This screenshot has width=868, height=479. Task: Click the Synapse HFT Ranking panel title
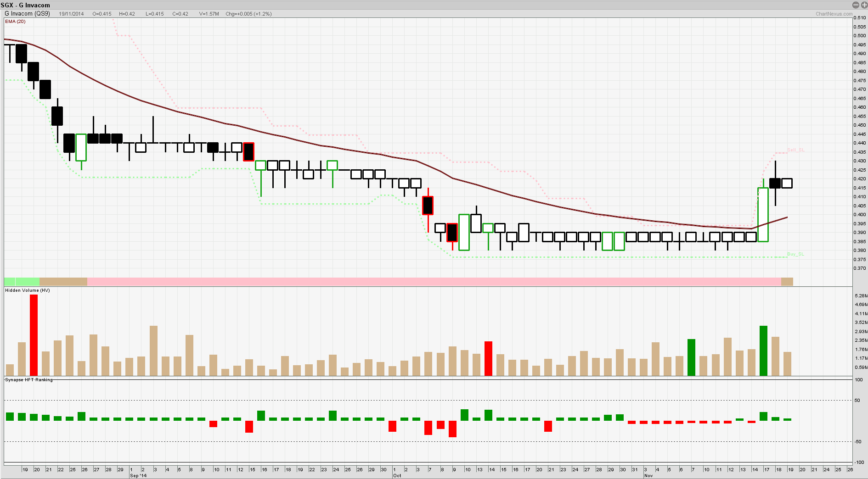click(29, 380)
